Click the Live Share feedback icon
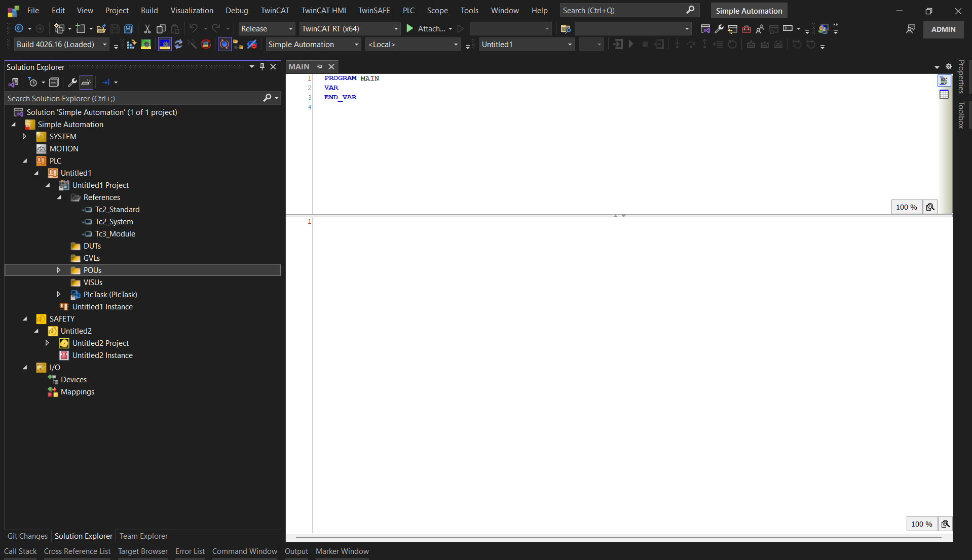This screenshot has width=972, height=560. [x=911, y=29]
